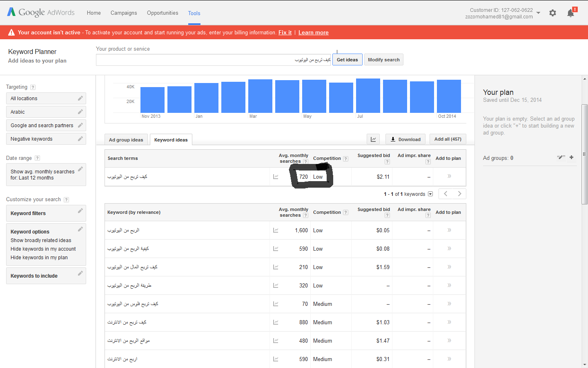Download the keyword ideas

(x=405, y=139)
